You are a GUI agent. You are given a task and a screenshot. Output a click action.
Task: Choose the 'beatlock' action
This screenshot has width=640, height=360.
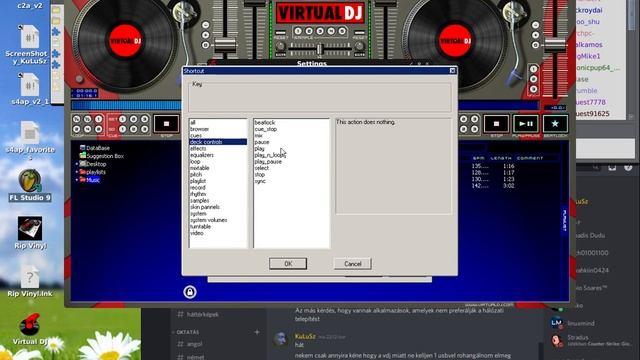click(291, 122)
